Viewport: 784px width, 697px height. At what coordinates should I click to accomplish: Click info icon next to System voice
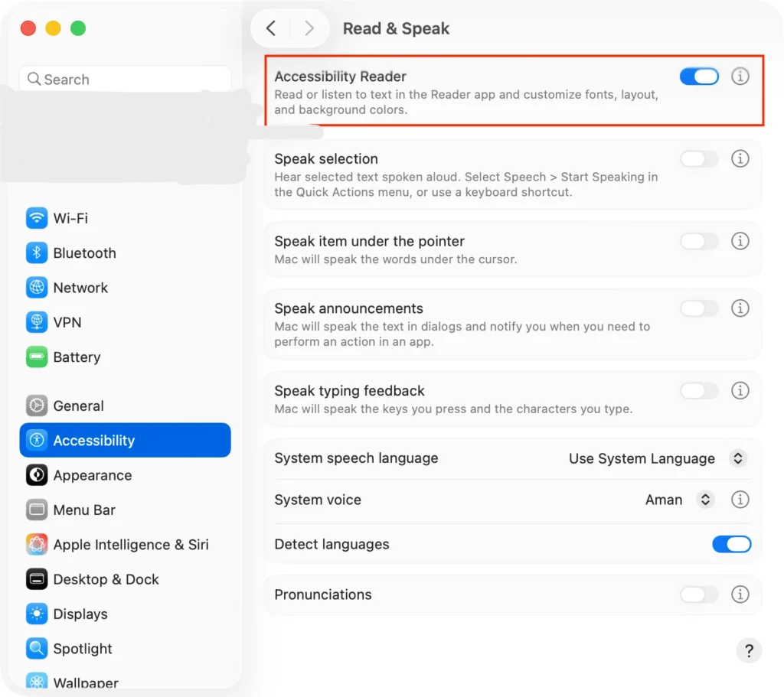click(x=740, y=500)
